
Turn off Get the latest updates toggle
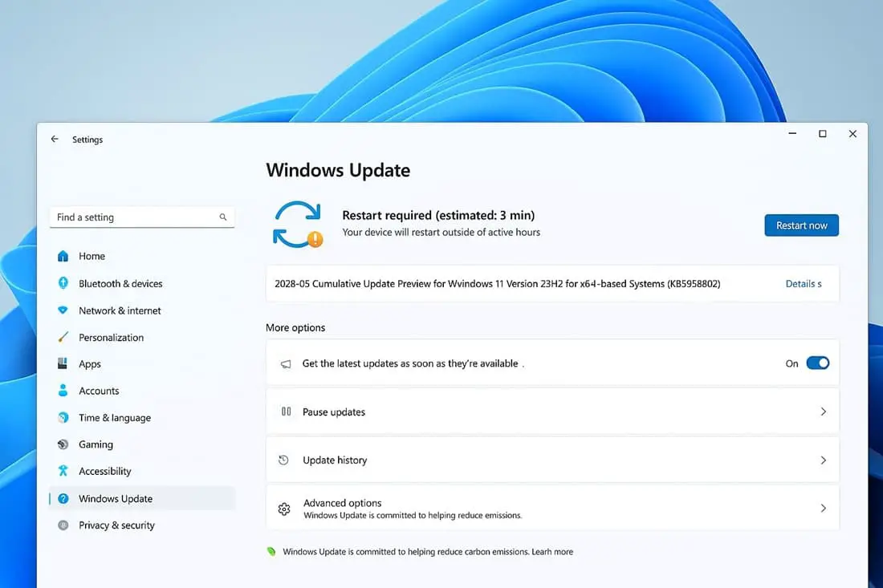[818, 363]
